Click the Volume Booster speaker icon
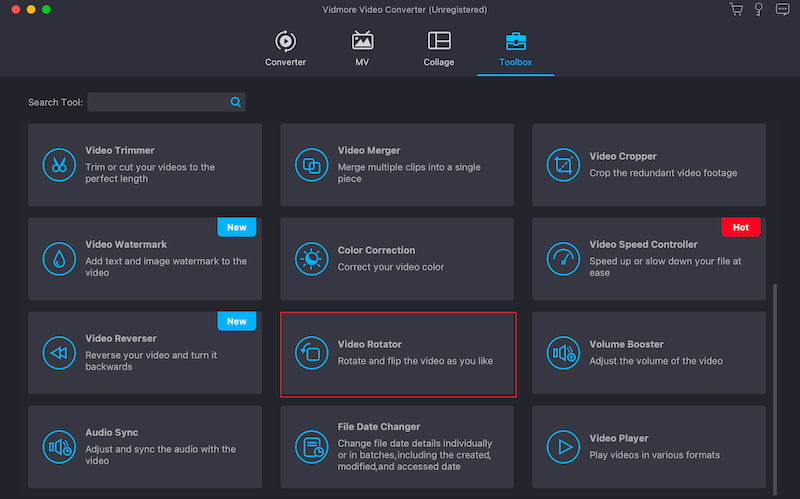 point(563,353)
